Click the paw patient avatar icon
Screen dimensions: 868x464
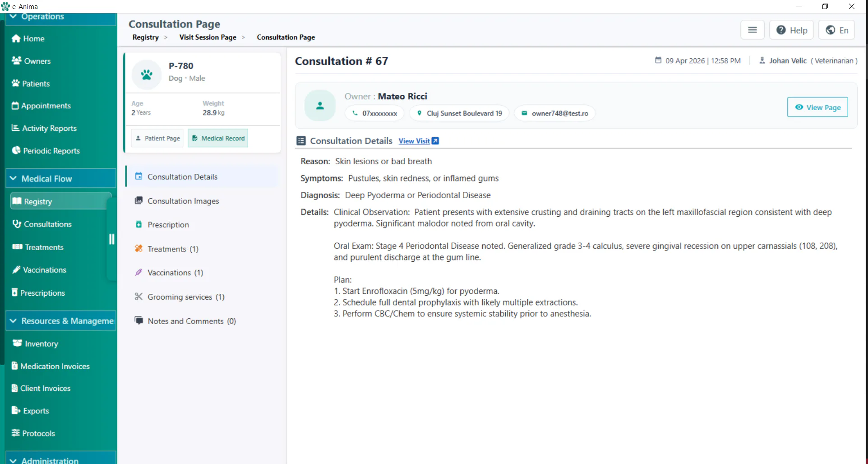click(147, 74)
